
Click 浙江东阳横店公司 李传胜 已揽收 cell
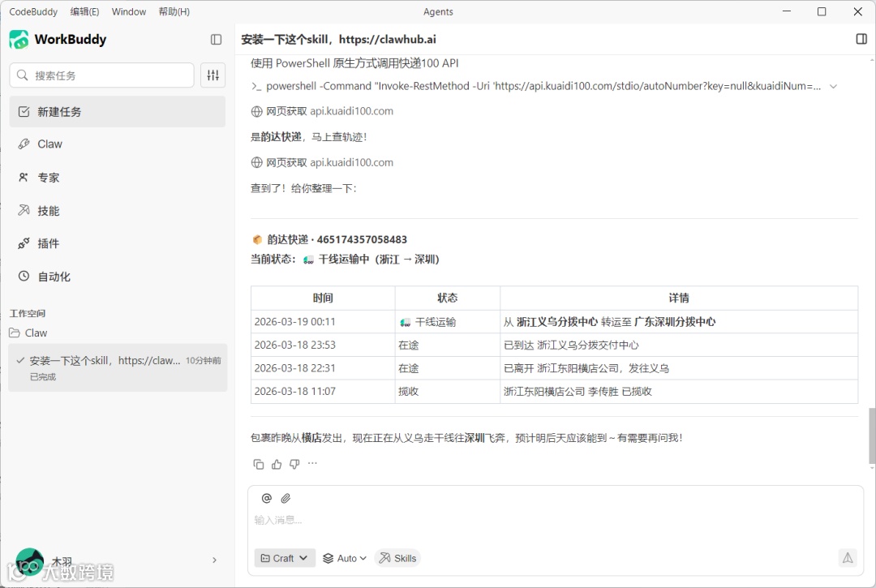(679, 392)
